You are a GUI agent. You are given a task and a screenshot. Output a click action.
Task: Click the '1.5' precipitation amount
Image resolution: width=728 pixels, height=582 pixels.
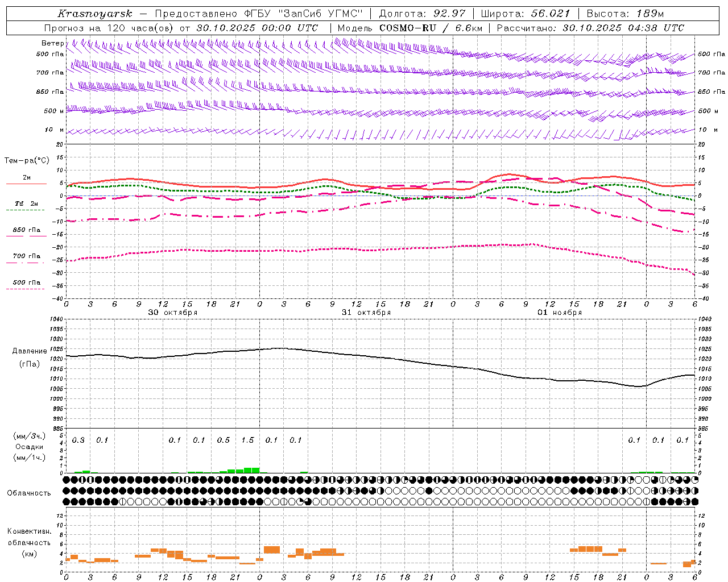(247, 440)
